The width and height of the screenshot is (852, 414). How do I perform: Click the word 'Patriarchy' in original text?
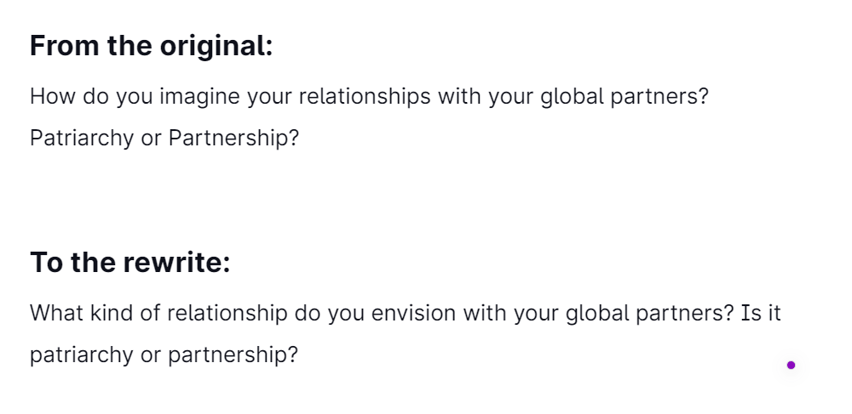[82, 138]
